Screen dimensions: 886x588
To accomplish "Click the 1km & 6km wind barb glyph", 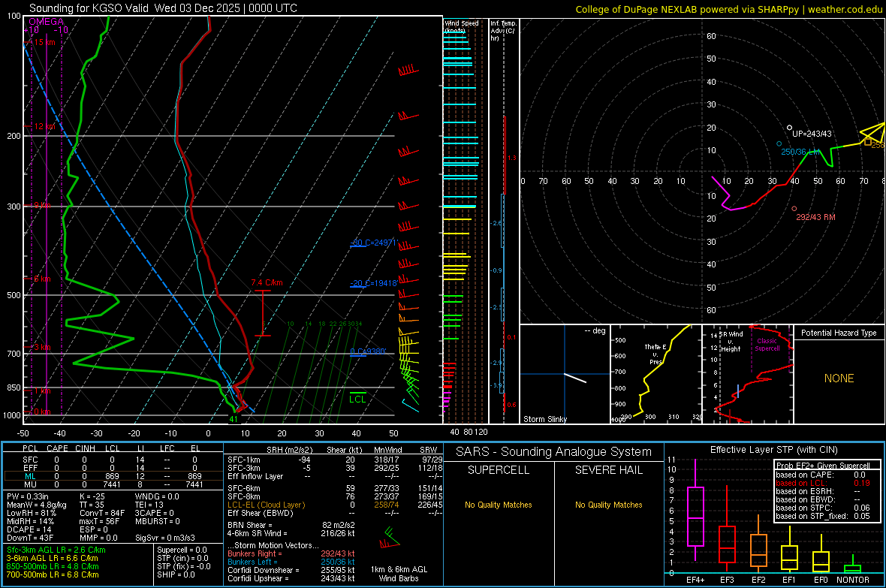I will coord(390,538).
